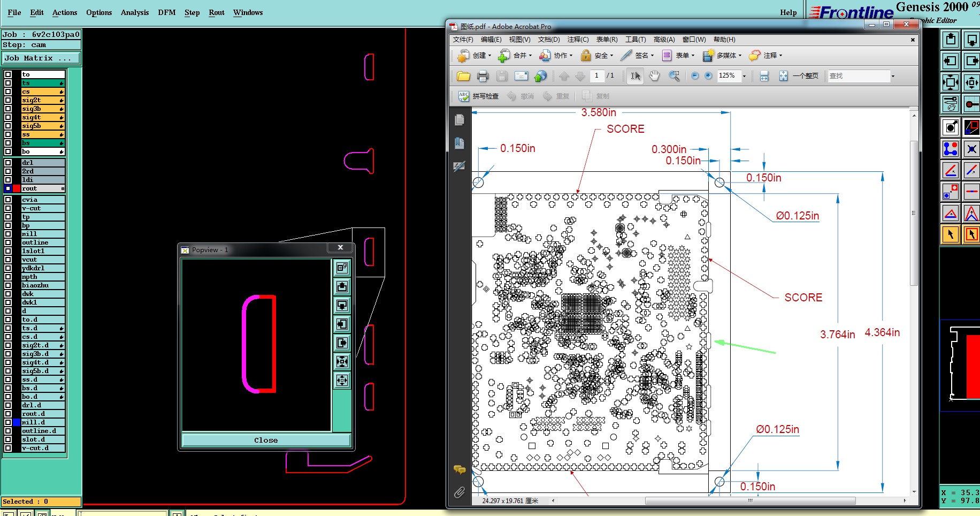Click the zoom in plus button in Acrobat

(x=708, y=76)
